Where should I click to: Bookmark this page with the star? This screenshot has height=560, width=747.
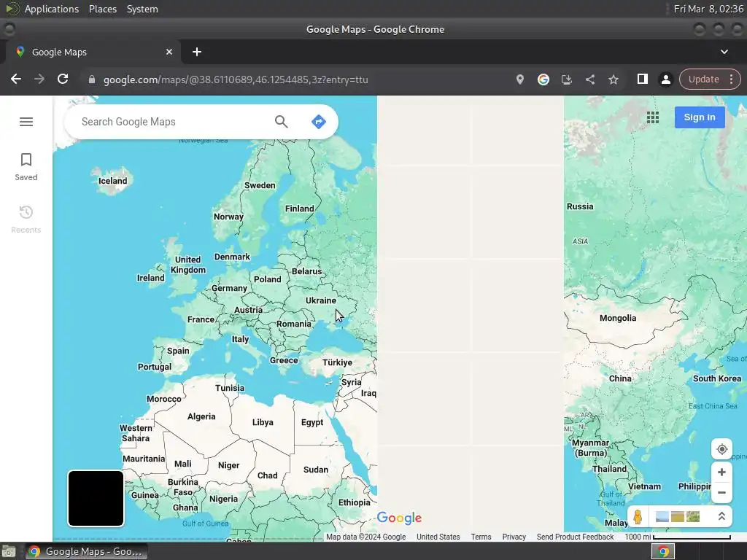coord(613,79)
